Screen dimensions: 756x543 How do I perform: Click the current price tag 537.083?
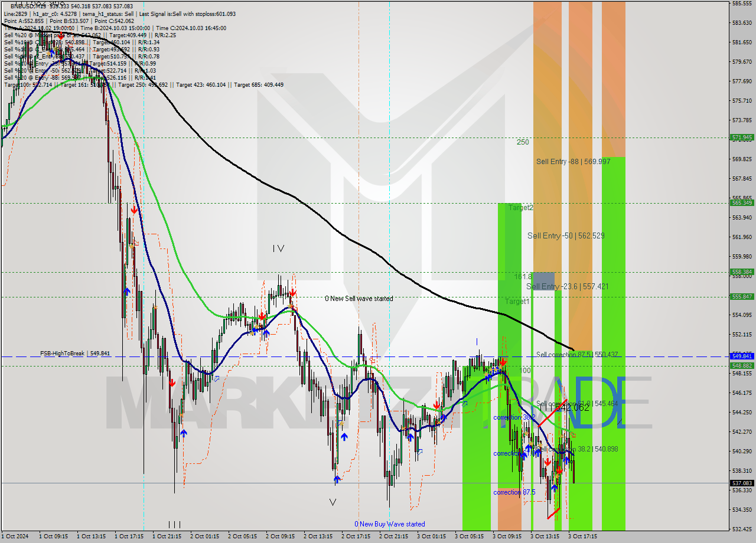click(742, 483)
